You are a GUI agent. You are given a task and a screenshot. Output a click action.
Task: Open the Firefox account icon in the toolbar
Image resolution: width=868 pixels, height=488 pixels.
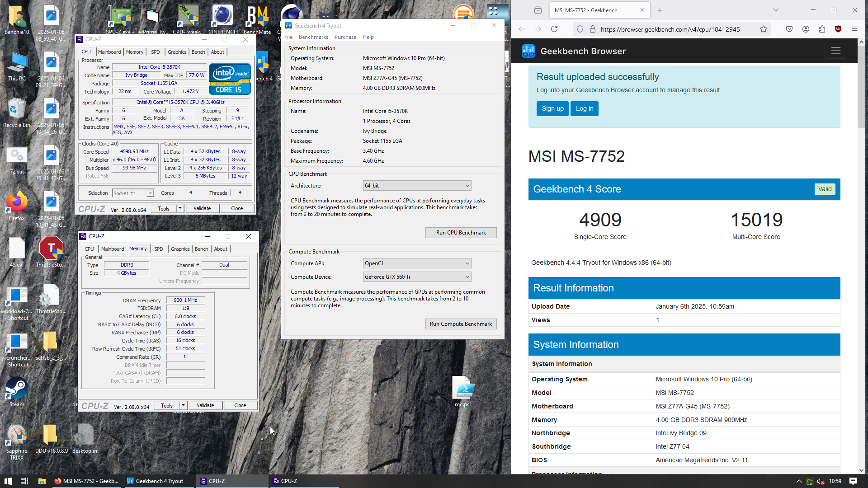pos(806,29)
